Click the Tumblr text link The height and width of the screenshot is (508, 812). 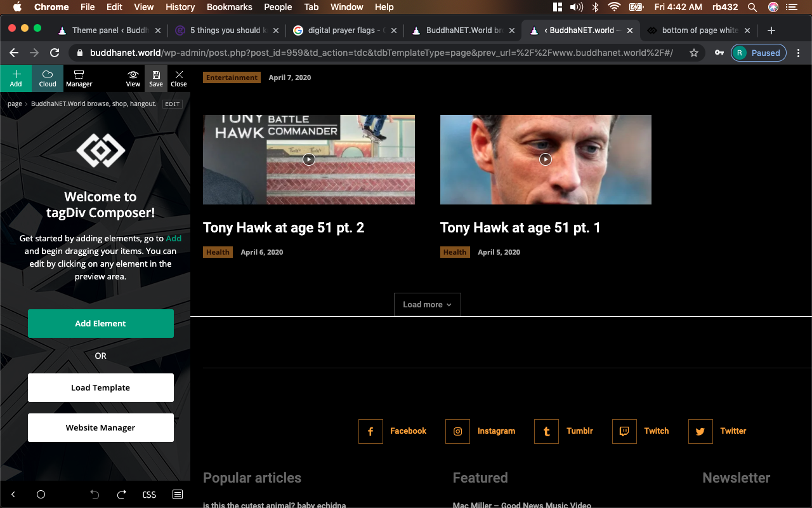[580, 431]
